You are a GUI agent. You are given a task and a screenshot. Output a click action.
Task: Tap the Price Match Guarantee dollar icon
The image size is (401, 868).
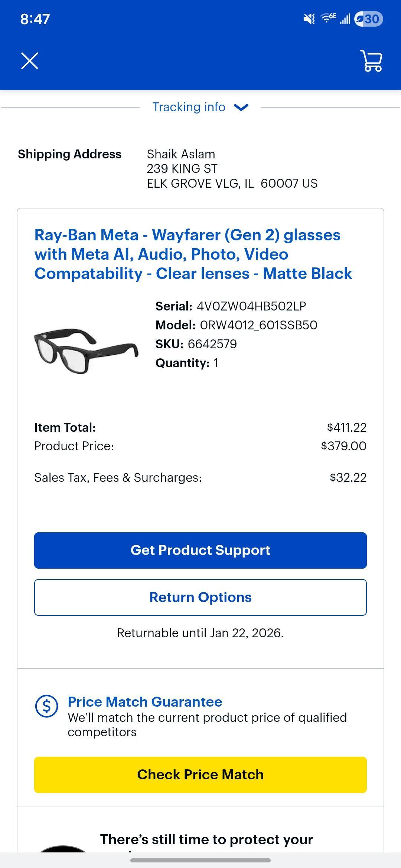[46, 706]
